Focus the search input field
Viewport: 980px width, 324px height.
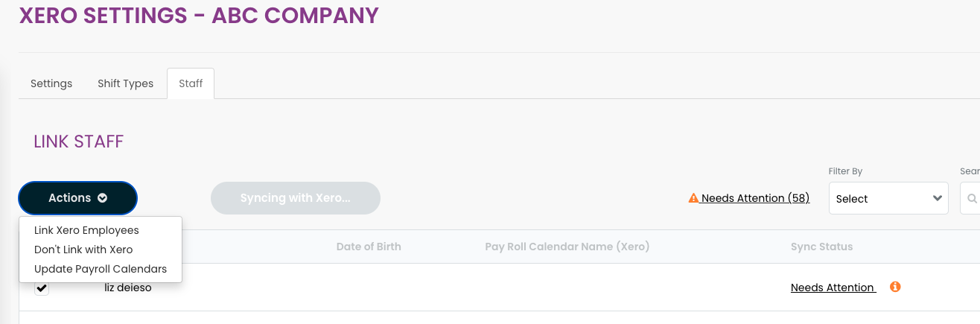(970, 199)
